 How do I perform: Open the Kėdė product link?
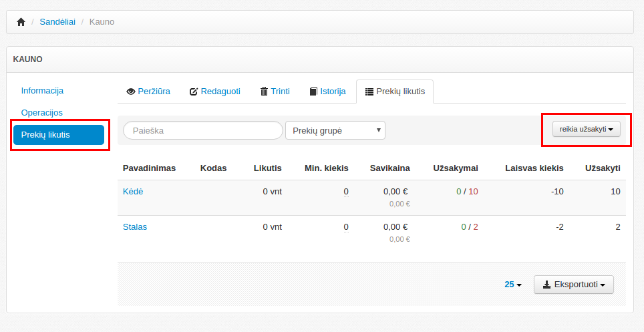133,191
